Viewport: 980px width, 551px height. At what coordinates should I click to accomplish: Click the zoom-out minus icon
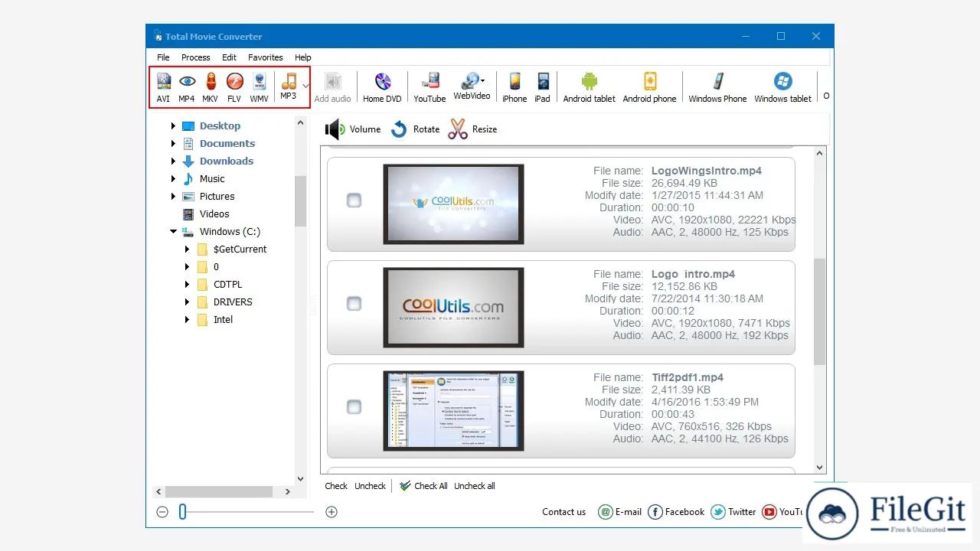click(162, 512)
